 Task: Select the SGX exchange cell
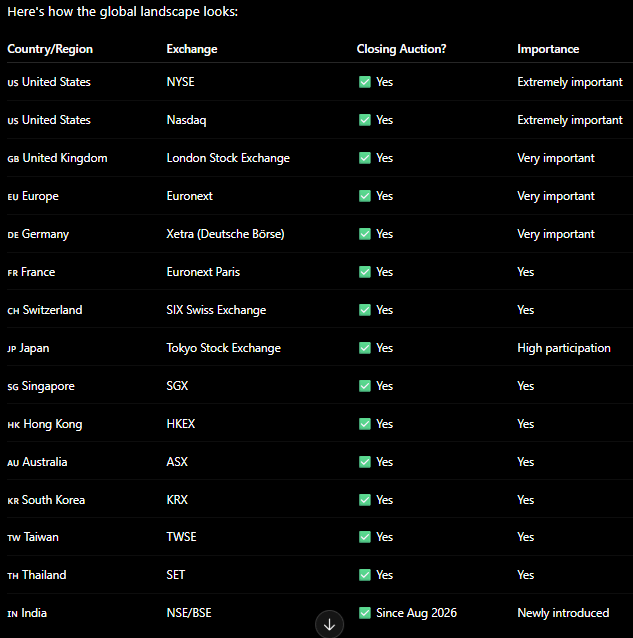click(177, 386)
